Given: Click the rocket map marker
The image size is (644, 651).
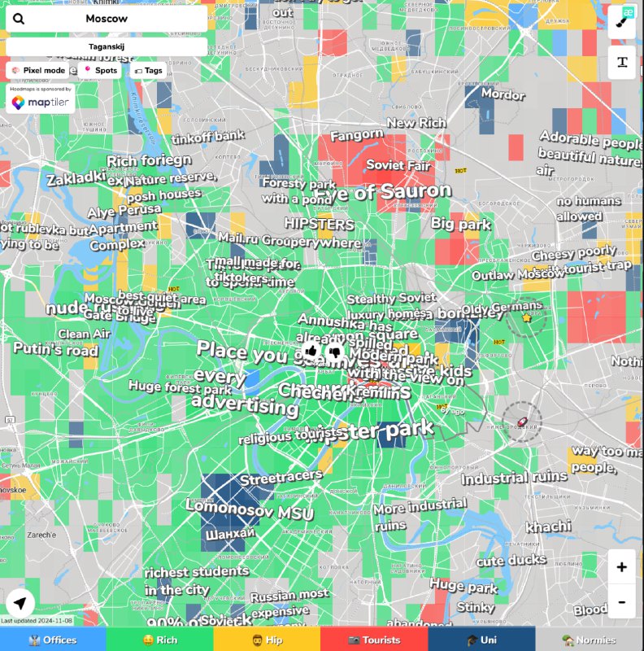Looking at the screenshot, I should click(521, 422).
